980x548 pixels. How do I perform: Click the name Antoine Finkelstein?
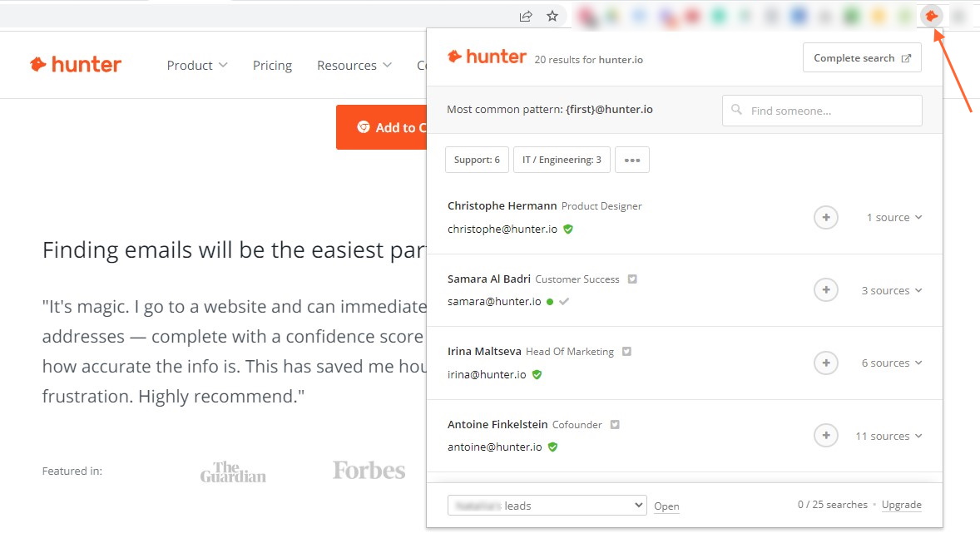(x=497, y=424)
